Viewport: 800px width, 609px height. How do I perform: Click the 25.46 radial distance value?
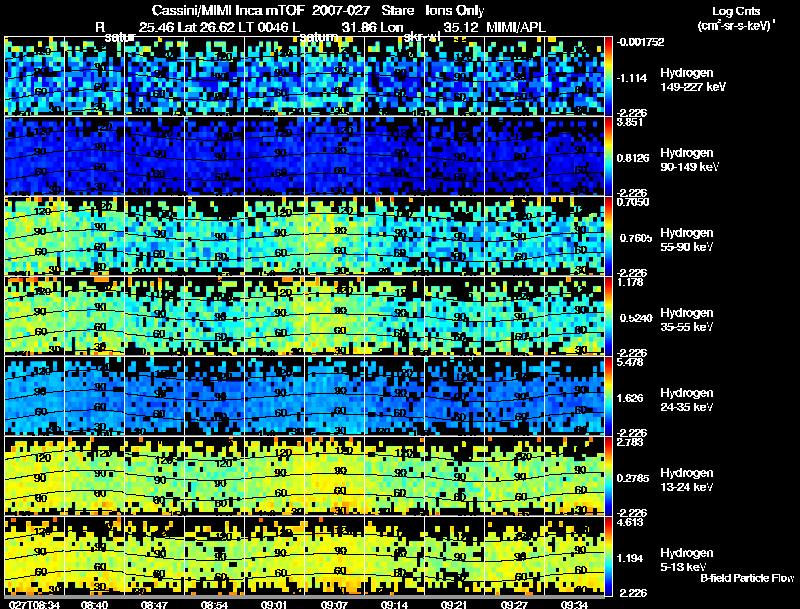pos(157,27)
